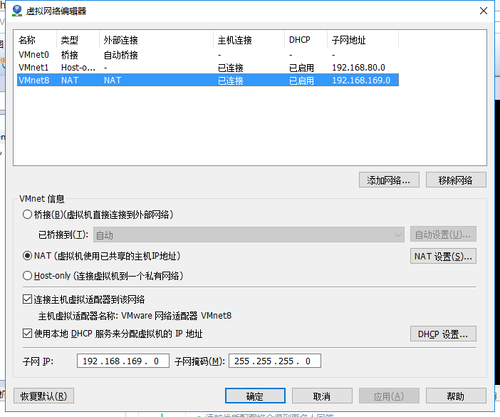Open NAT 设置(S)... dialog
500x417 pixels.
coord(443,256)
